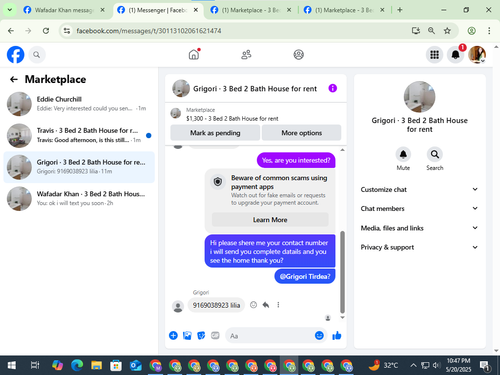Image resolution: width=500 pixels, height=375 pixels.
Task: Open Wafadar Khan conversation
Action: (79, 198)
